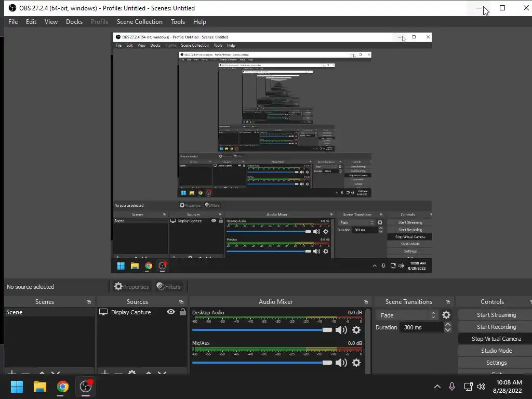Image resolution: width=532 pixels, height=399 pixels.
Task: Open the Edit menu
Action: (31, 22)
